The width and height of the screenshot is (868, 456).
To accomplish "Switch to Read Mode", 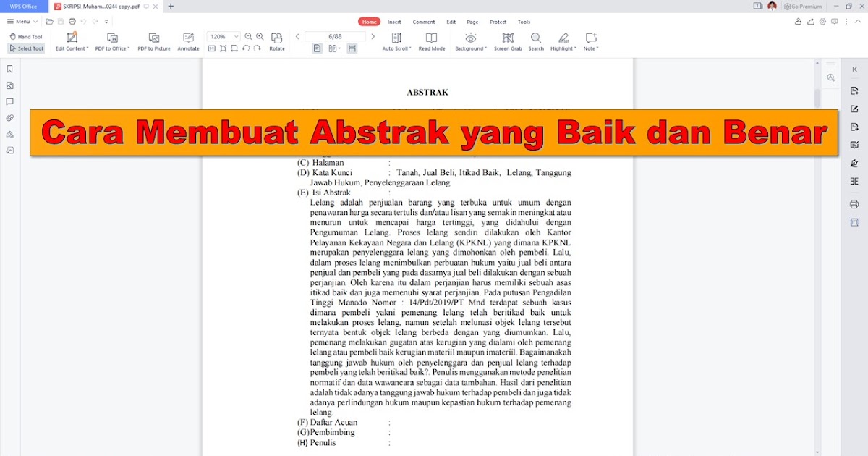I will [x=431, y=40].
